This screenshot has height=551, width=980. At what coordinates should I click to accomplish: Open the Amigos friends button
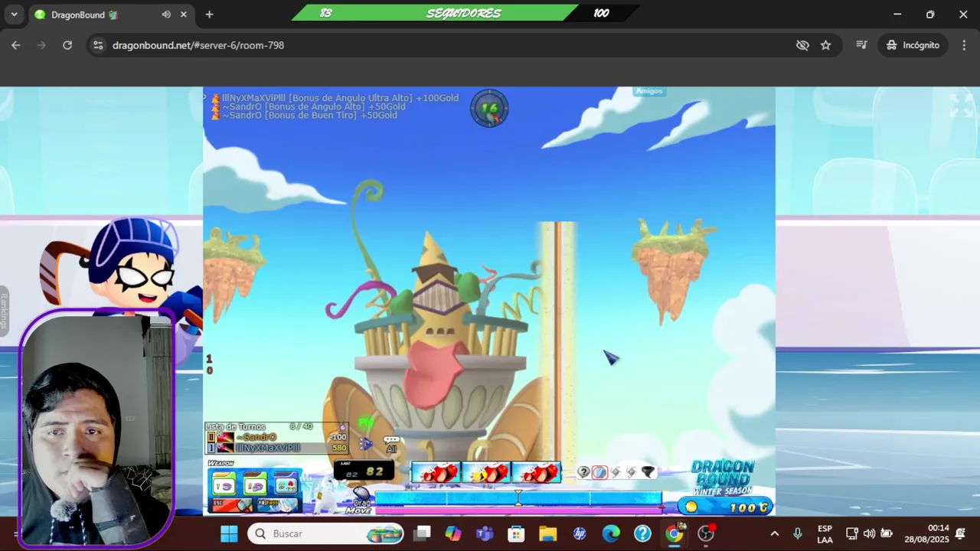(648, 91)
